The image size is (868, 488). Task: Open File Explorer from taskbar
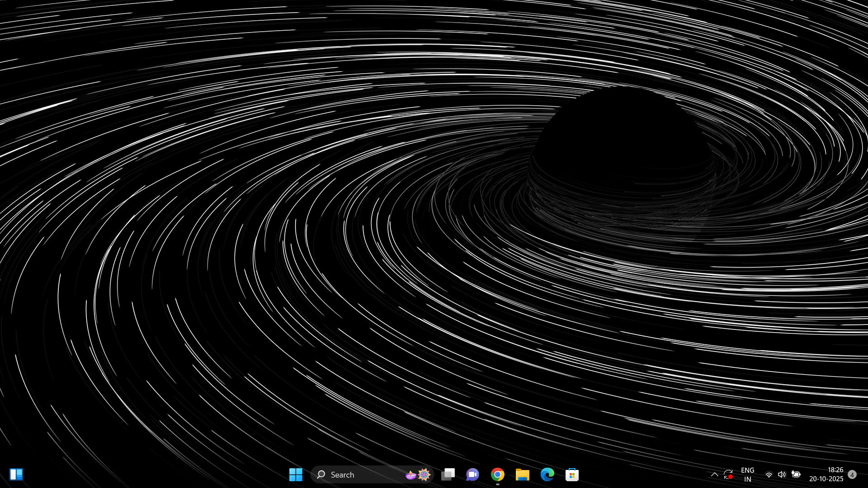point(523,474)
